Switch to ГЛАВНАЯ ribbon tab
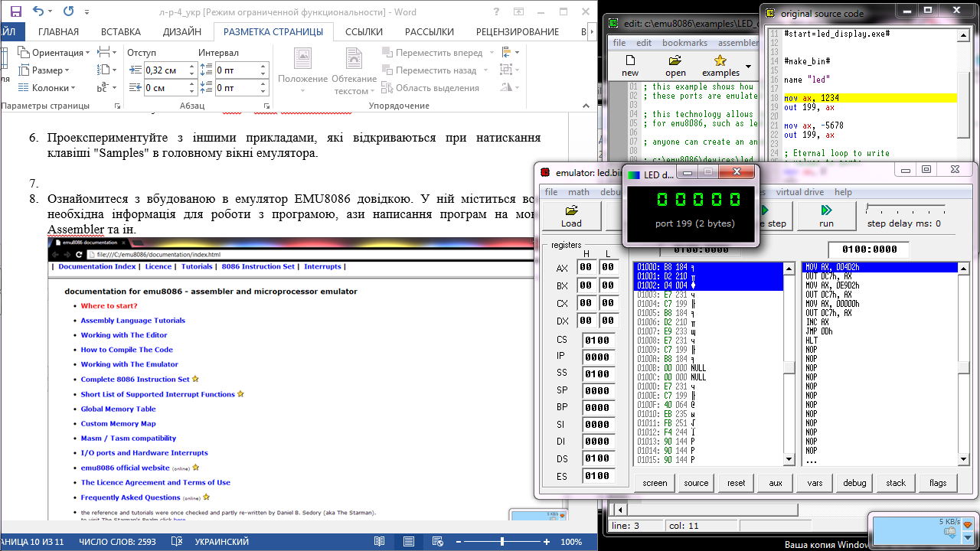 (x=58, y=31)
